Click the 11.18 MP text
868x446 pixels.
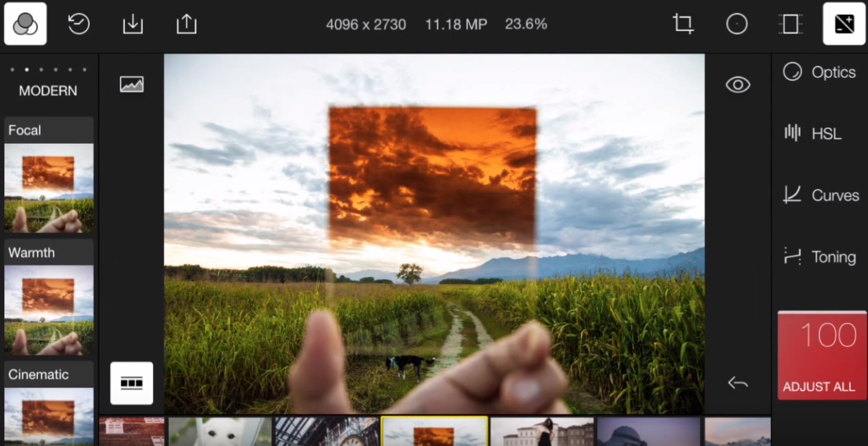[456, 25]
